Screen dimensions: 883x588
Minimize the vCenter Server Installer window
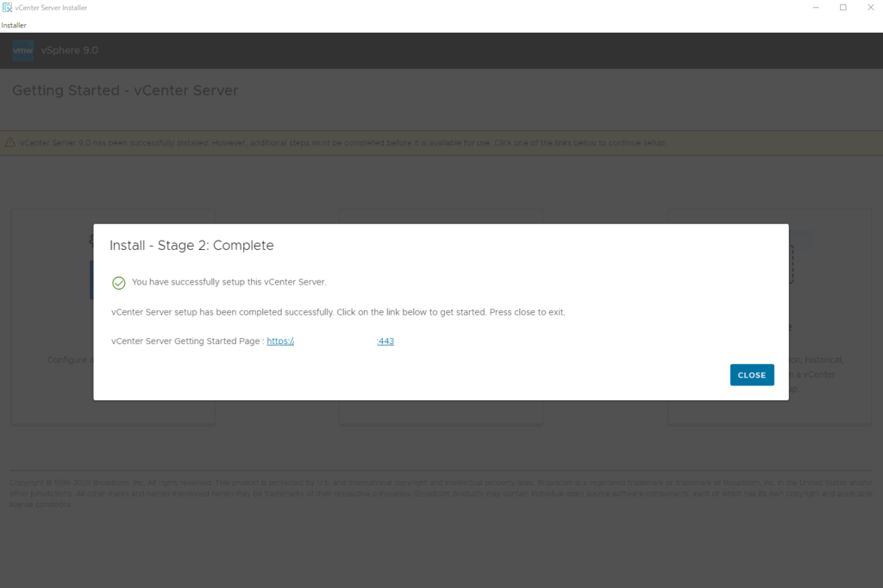tap(815, 8)
